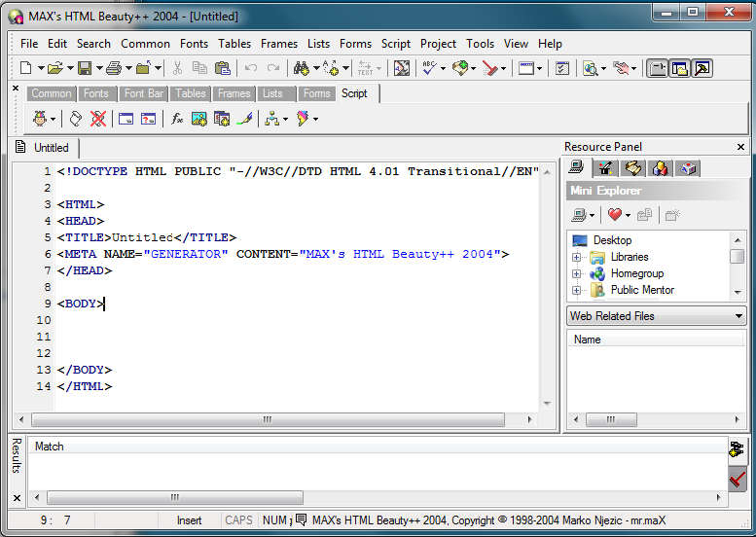Expand the Homegroup tree node
The height and width of the screenshot is (537, 756).
577,274
